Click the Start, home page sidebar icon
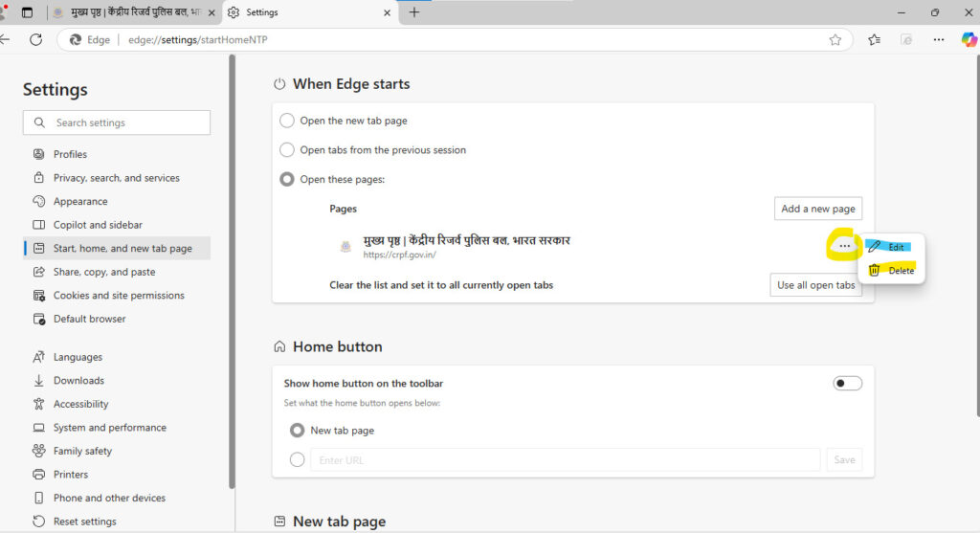Viewport: 980px width, 533px height. (x=38, y=248)
